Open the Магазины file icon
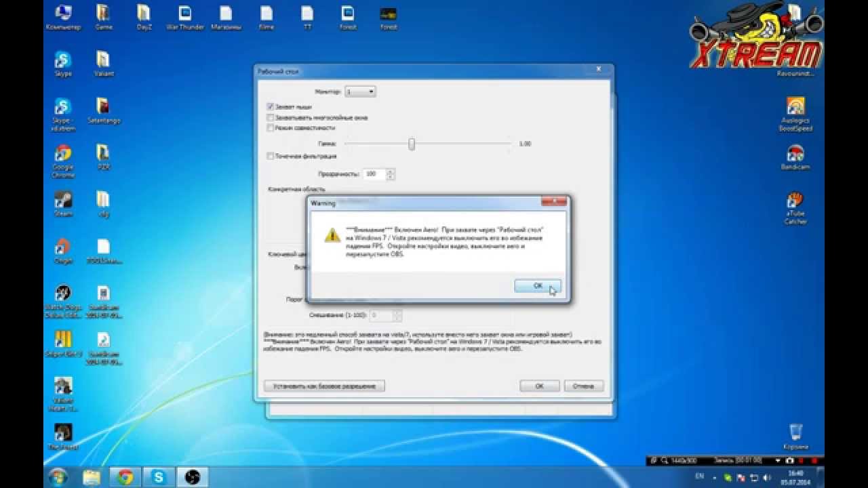Image resolution: width=868 pixels, height=488 pixels. (225, 18)
